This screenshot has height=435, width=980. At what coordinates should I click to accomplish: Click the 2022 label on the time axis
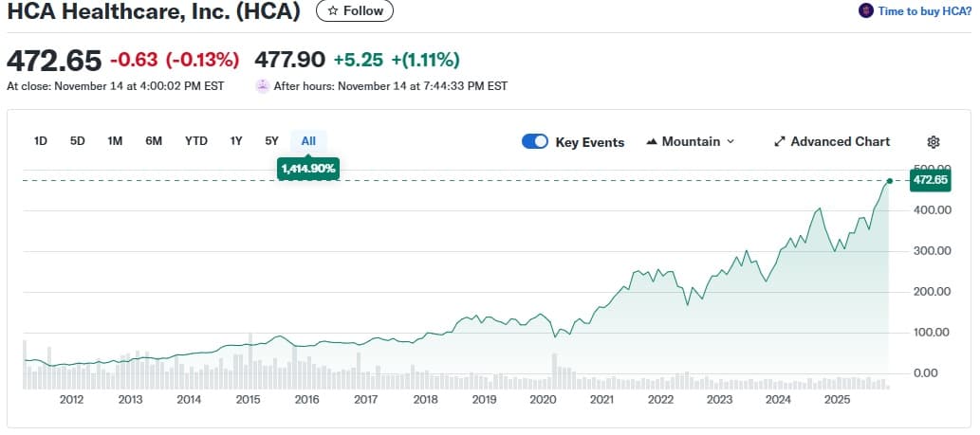point(660,399)
